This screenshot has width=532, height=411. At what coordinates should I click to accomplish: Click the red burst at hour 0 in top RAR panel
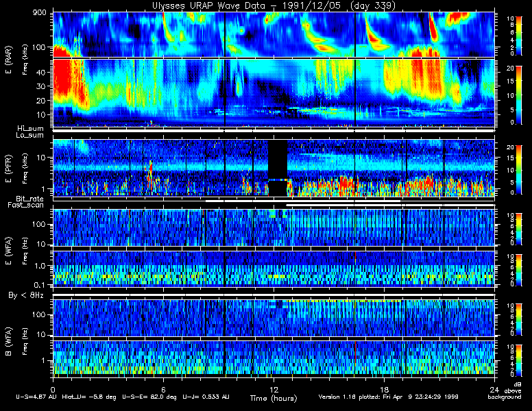62,51
